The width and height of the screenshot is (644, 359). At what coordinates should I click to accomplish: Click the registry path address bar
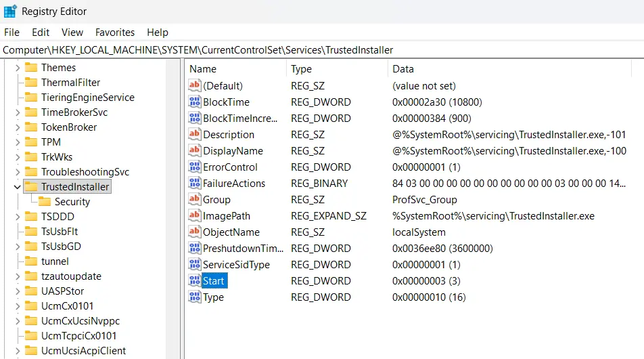click(322, 49)
